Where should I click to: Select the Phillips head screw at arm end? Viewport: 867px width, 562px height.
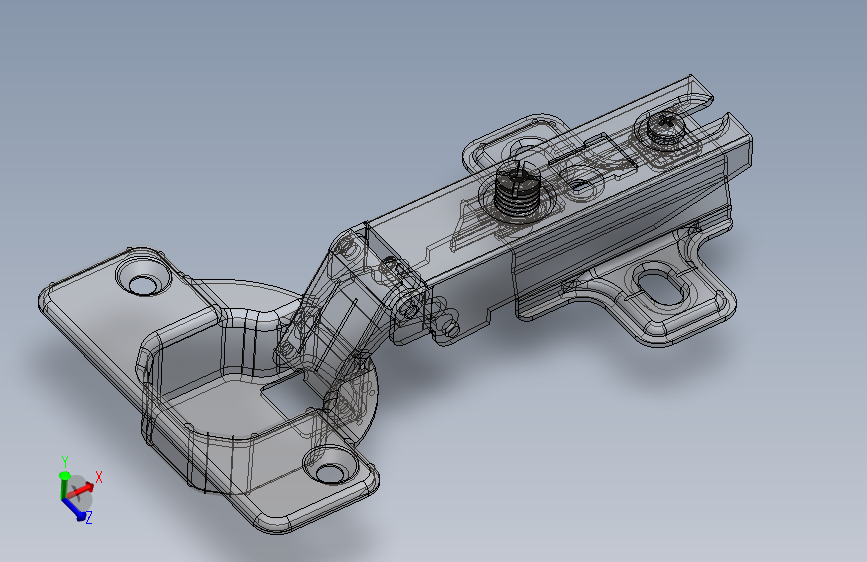(x=668, y=129)
